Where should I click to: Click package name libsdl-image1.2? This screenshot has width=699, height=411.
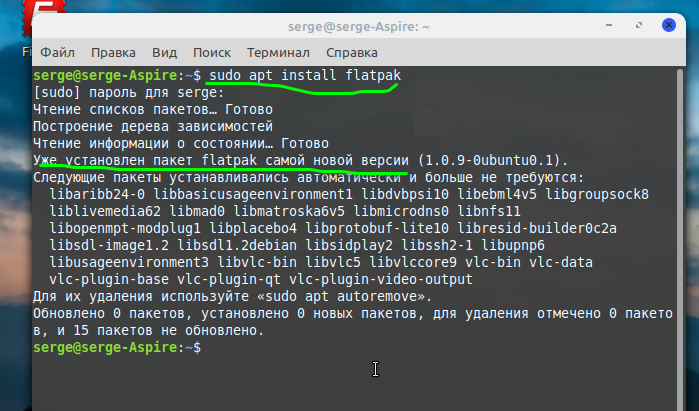[109, 245]
